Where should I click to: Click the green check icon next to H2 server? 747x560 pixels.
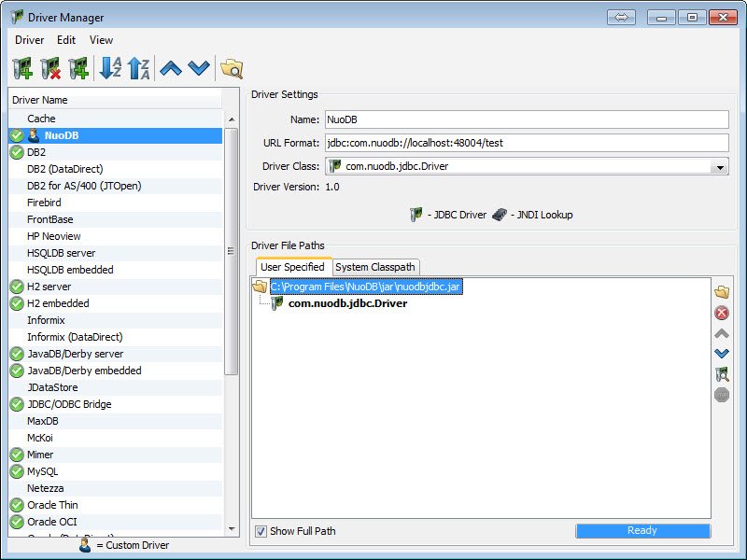click(17, 287)
